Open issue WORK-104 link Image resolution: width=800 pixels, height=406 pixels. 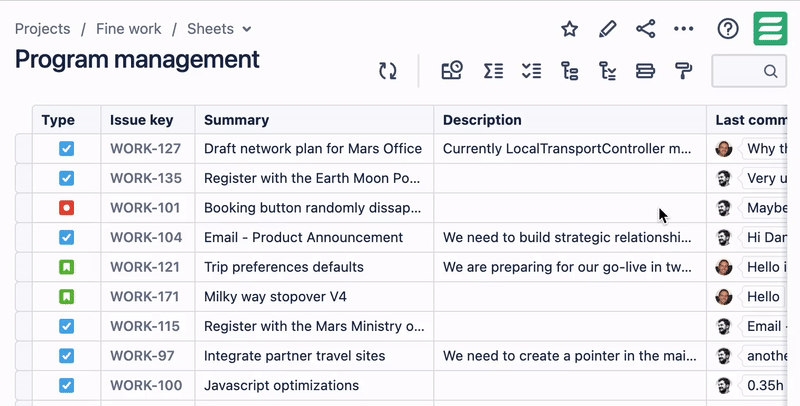[x=146, y=237]
